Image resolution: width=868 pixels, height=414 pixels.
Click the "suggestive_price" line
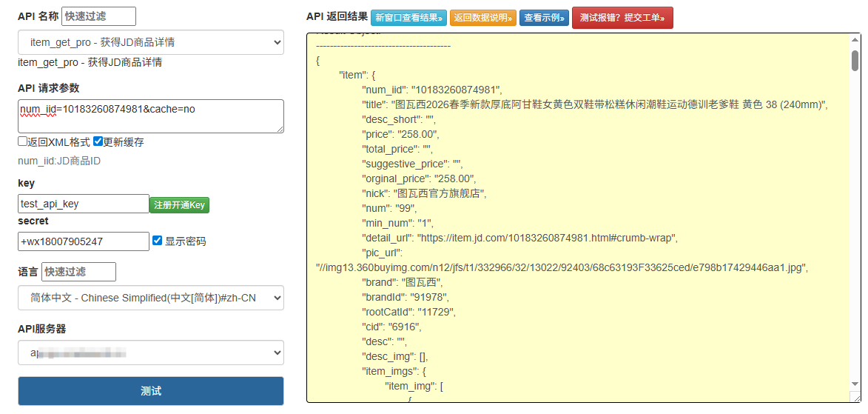pyautogui.click(x=412, y=164)
